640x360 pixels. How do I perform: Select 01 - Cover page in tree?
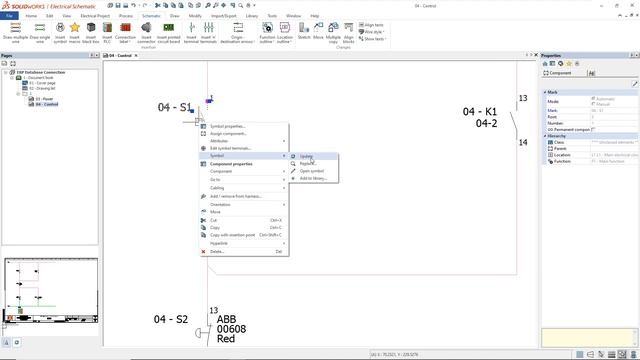[39, 83]
